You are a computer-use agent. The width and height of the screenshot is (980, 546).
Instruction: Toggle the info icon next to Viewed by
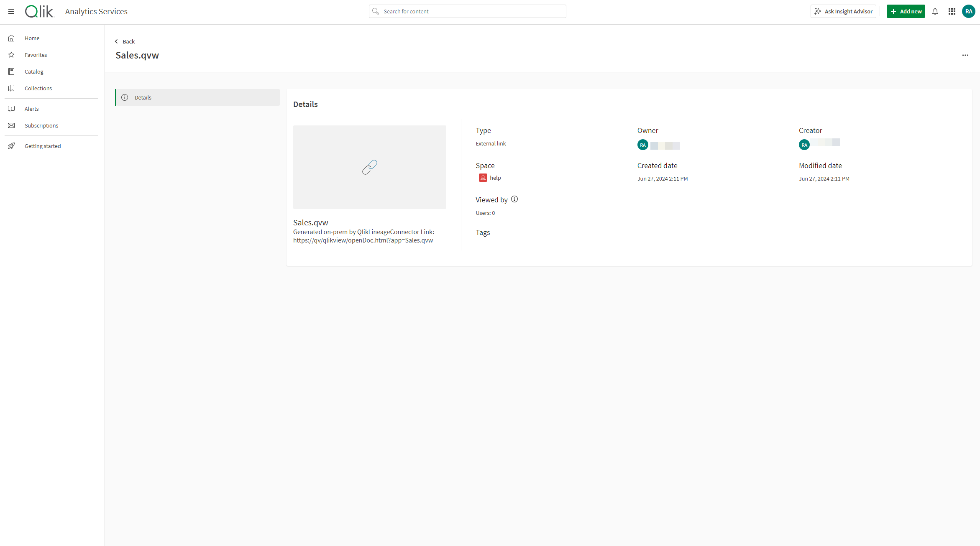(x=513, y=199)
